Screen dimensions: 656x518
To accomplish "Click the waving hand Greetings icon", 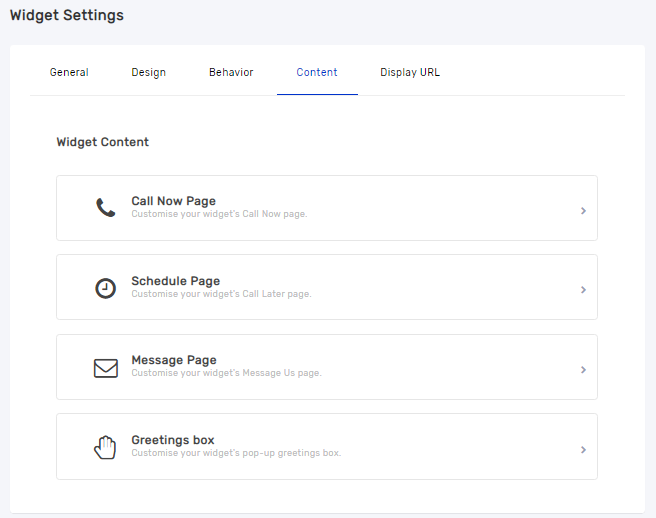I will [105, 447].
